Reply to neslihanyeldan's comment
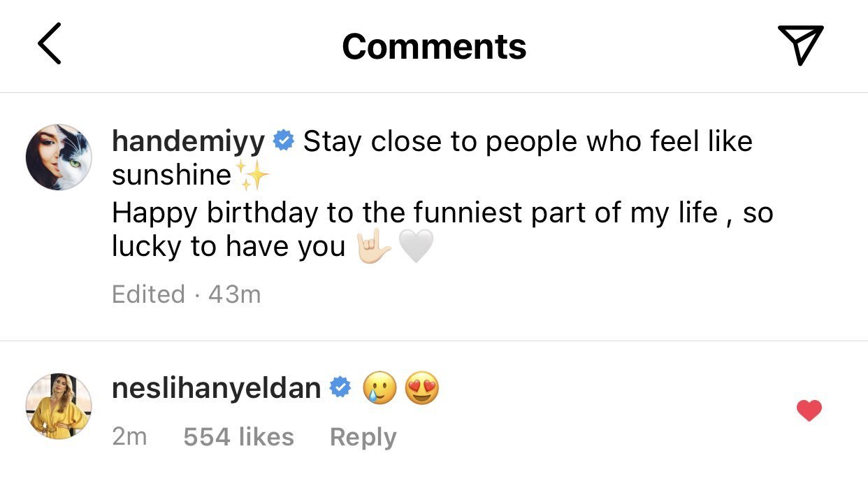Viewport: 868px width, 486px height. [x=363, y=437]
